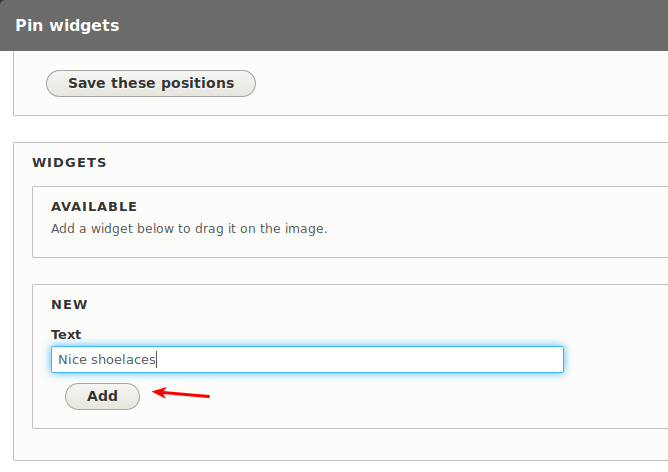Click the red arrow pointing at Add

181,393
